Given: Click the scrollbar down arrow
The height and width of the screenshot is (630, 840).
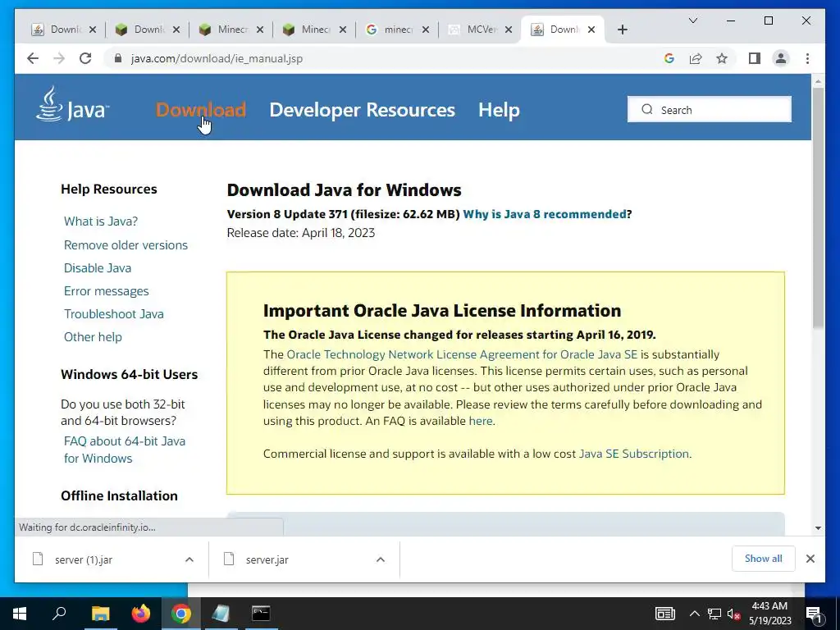Looking at the screenshot, I should [818, 527].
